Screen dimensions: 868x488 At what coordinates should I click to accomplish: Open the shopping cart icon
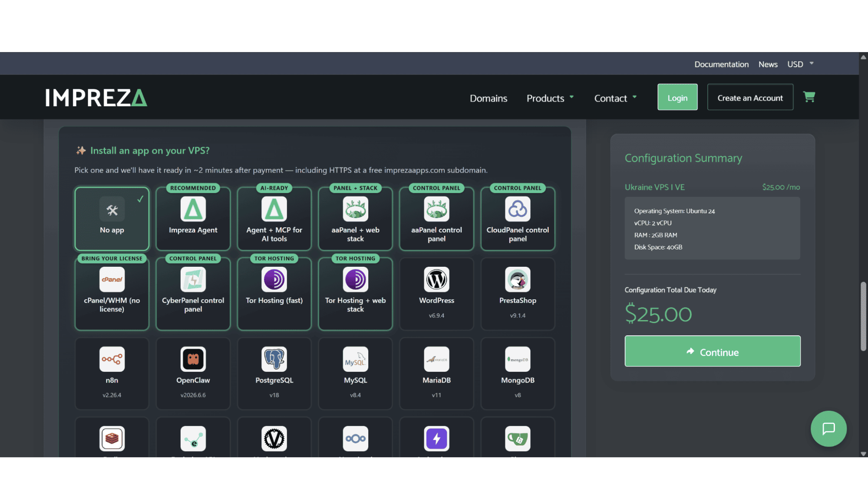pyautogui.click(x=809, y=97)
